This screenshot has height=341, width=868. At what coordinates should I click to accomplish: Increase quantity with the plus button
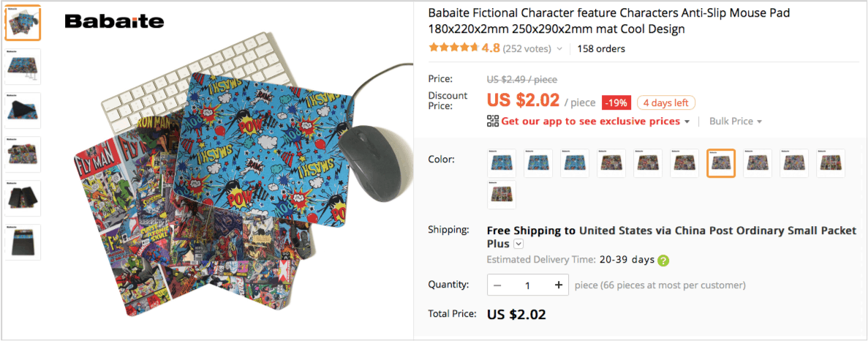(x=558, y=285)
